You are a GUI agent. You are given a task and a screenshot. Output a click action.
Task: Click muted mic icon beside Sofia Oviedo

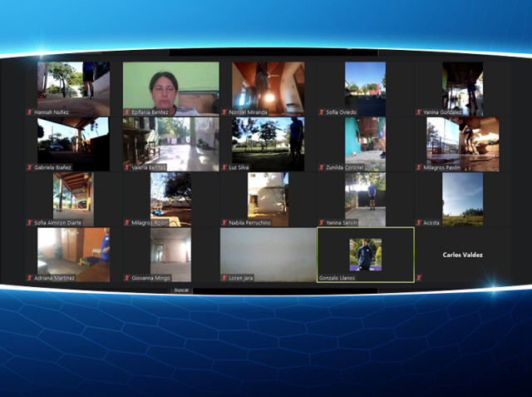pyautogui.click(x=322, y=112)
